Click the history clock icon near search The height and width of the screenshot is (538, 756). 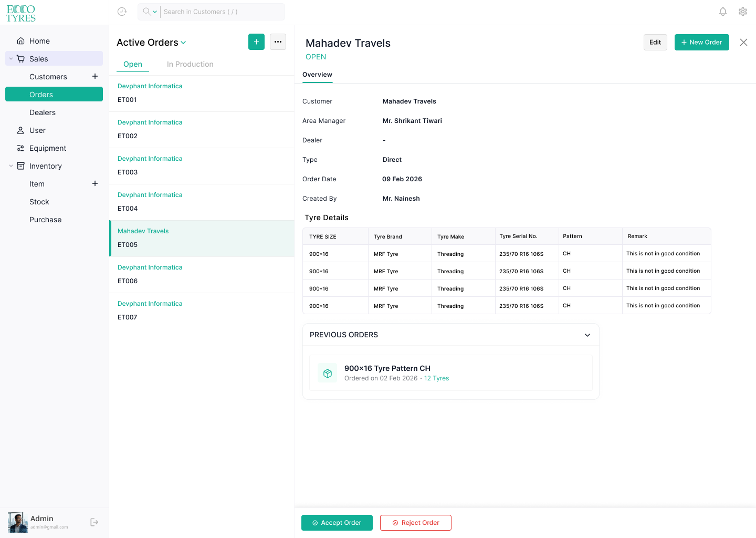tap(122, 12)
